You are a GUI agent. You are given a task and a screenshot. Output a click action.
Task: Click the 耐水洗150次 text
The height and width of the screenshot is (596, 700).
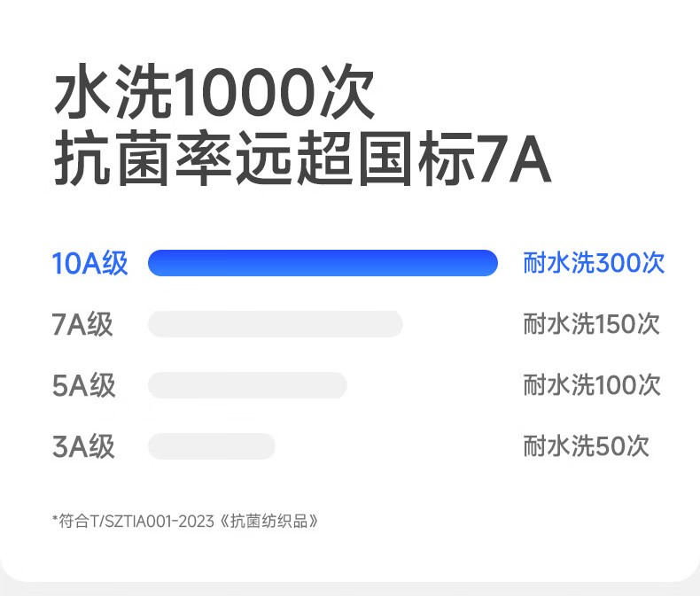592,324
